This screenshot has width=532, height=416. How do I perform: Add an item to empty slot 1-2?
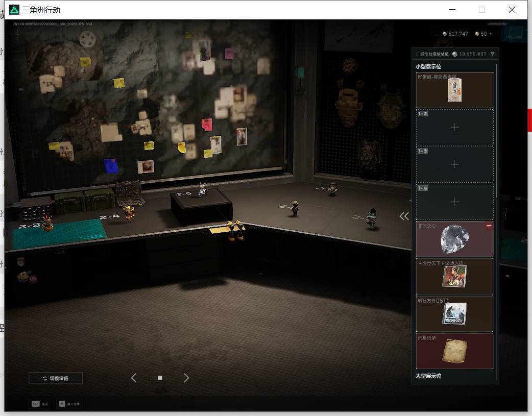[x=454, y=127]
